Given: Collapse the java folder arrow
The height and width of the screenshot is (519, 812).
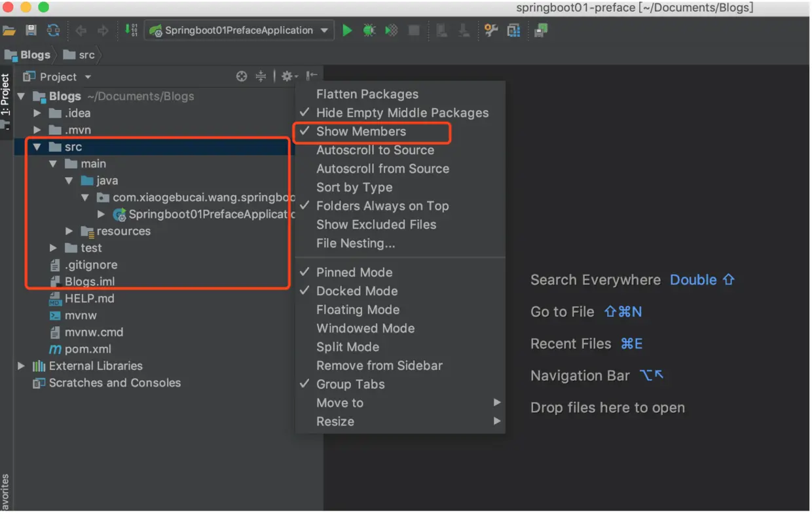Looking at the screenshot, I should (69, 181).
